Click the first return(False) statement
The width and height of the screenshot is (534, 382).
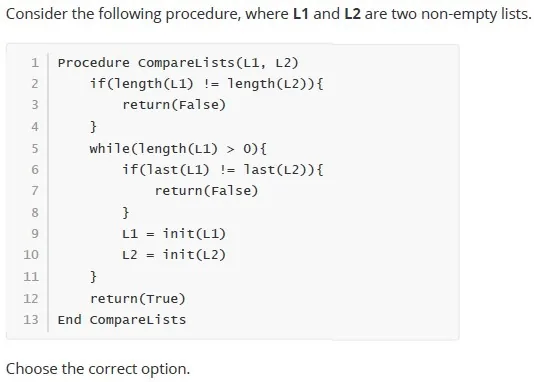174,105
